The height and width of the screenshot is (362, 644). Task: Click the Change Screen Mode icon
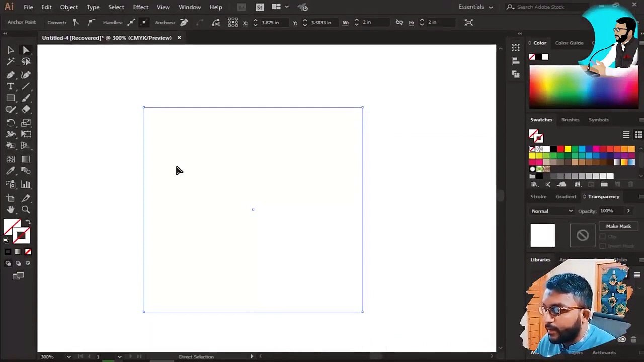[18, 276]
